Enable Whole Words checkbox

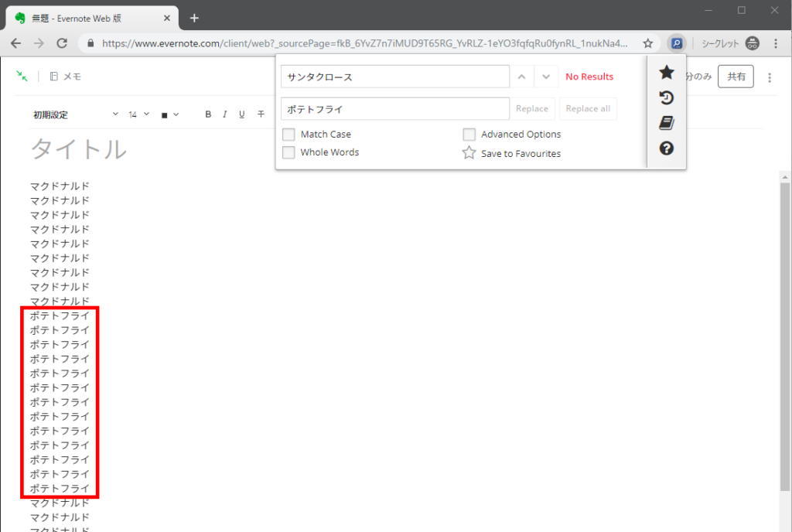[288, 152]
